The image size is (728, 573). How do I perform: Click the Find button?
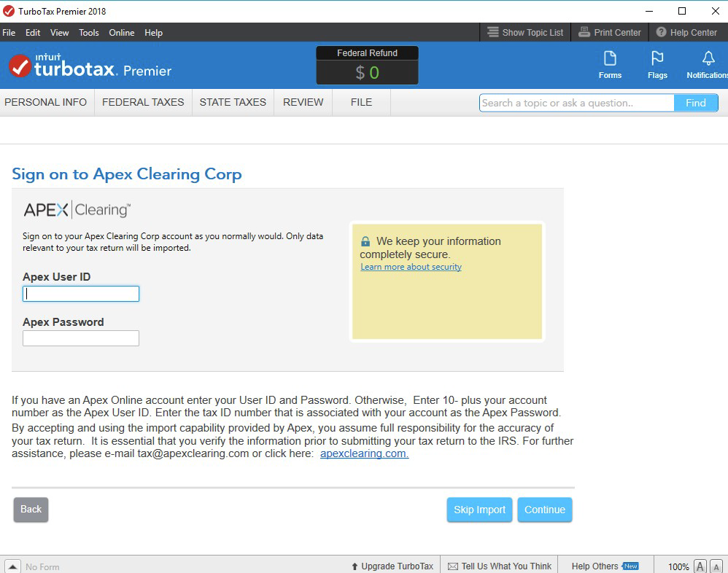[x=696, y=103]
